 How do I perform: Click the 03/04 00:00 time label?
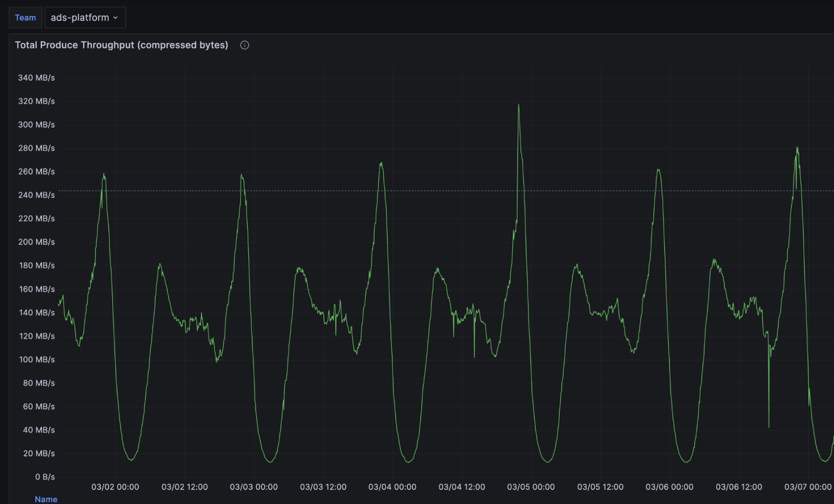(x=392, y=487)
